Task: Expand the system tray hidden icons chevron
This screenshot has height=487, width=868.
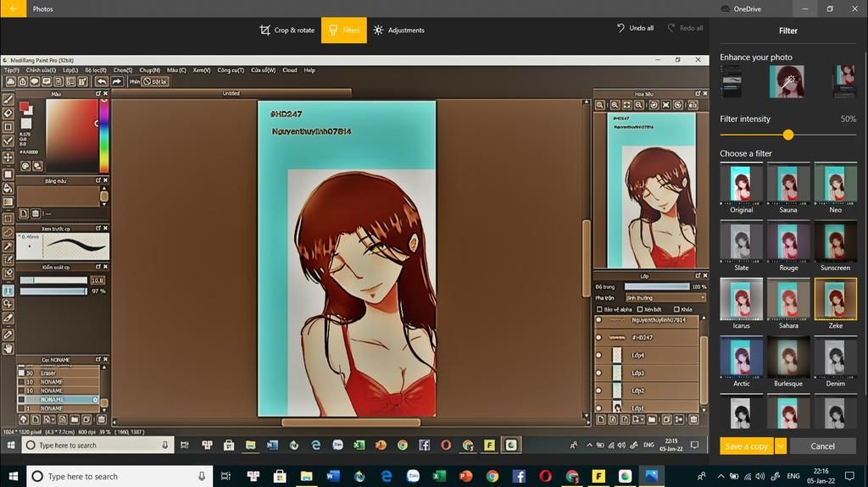Action: point(721,476)
